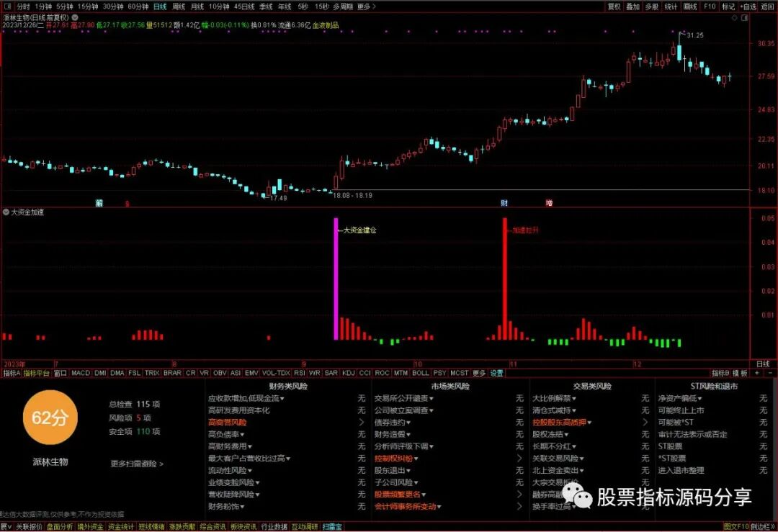Open 会计师事务所变动 risk
The image size is (778, 532).
point(408,506)
